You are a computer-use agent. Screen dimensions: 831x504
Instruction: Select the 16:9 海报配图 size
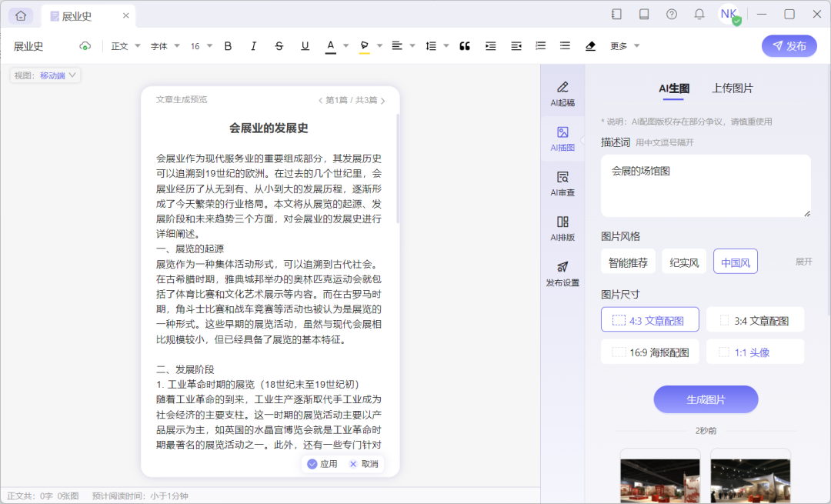(x=649, y=352)
